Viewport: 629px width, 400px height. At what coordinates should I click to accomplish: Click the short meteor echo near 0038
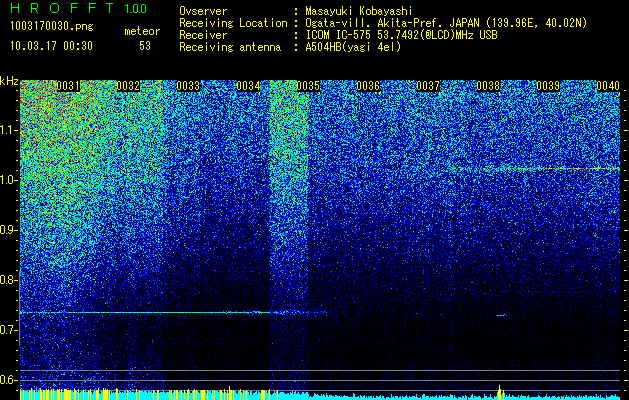pos(501,315)
